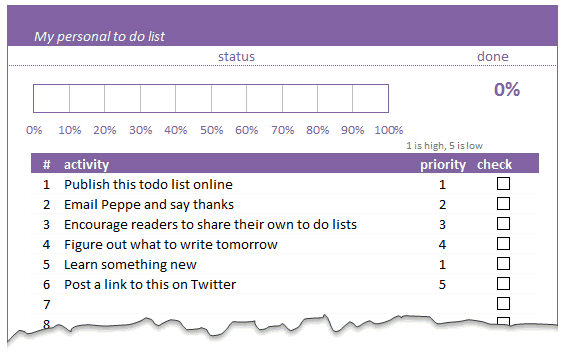This screenshot has width=568, height=364.
Task: Select the My personal to do list title
Action: [99, 37]
